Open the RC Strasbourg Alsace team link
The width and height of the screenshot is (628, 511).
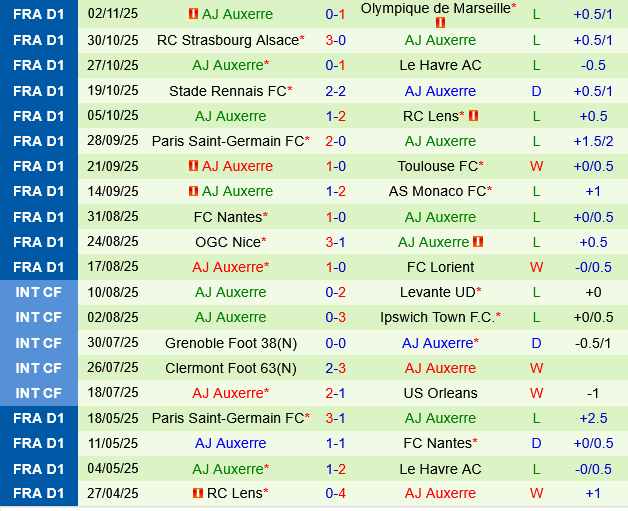tap(228, 40)
